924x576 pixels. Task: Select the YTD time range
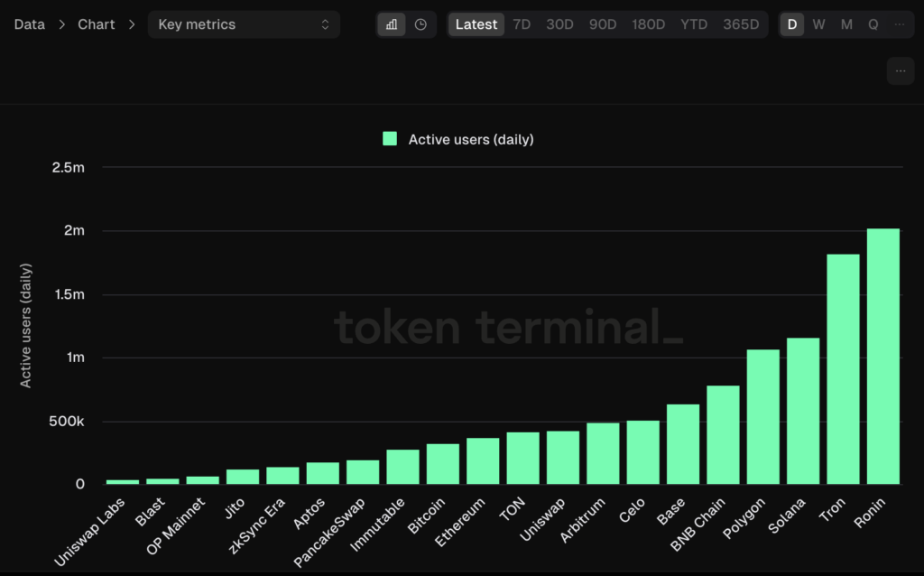694,24
